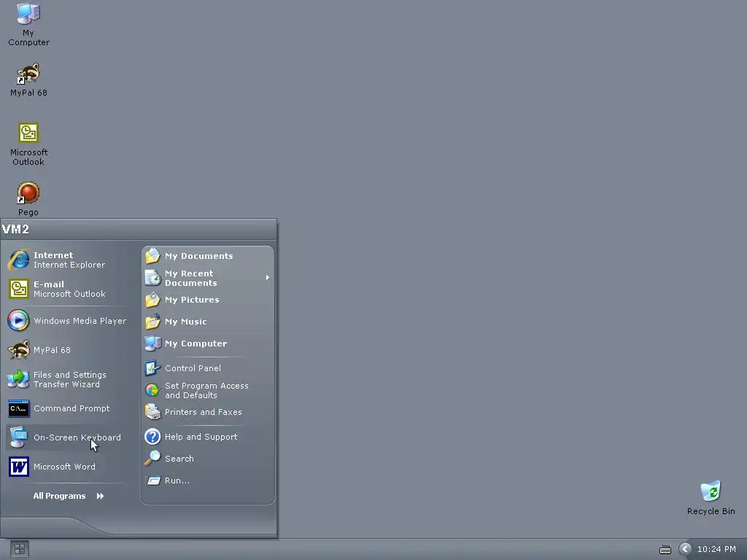The image size is (747, 560).
Task: Click On-Screen Keyboard label
Action: tap(77, 437)
